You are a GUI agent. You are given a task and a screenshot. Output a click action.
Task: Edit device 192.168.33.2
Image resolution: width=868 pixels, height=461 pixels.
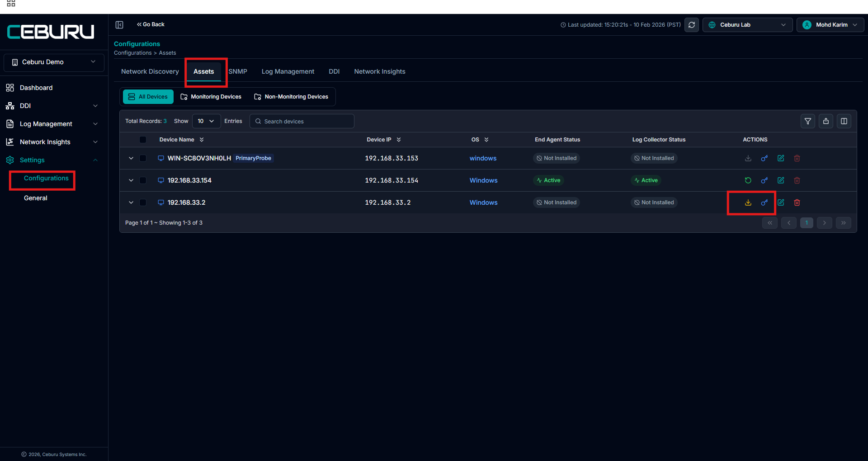coord(781,202)
